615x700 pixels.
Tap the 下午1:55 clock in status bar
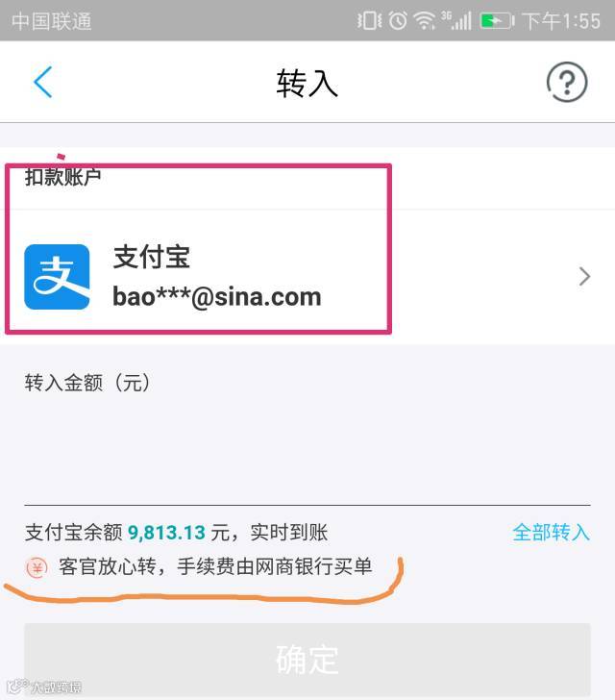(561, 21)
